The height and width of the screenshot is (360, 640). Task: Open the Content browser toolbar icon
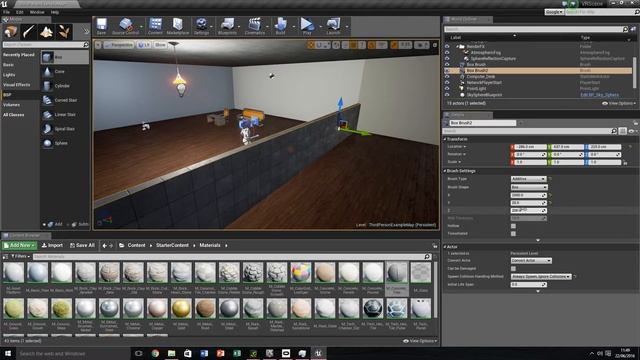coord(155,26)
